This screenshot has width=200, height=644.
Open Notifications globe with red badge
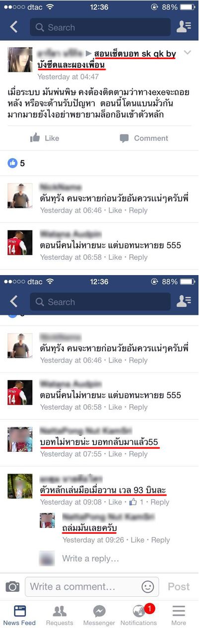click(139, 615)
